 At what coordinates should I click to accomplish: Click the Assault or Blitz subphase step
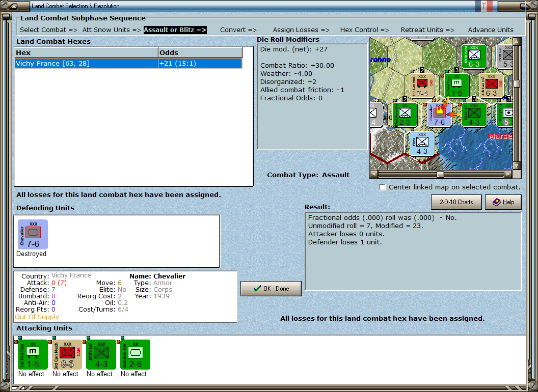pyautogui.click(x=175, y=30)
